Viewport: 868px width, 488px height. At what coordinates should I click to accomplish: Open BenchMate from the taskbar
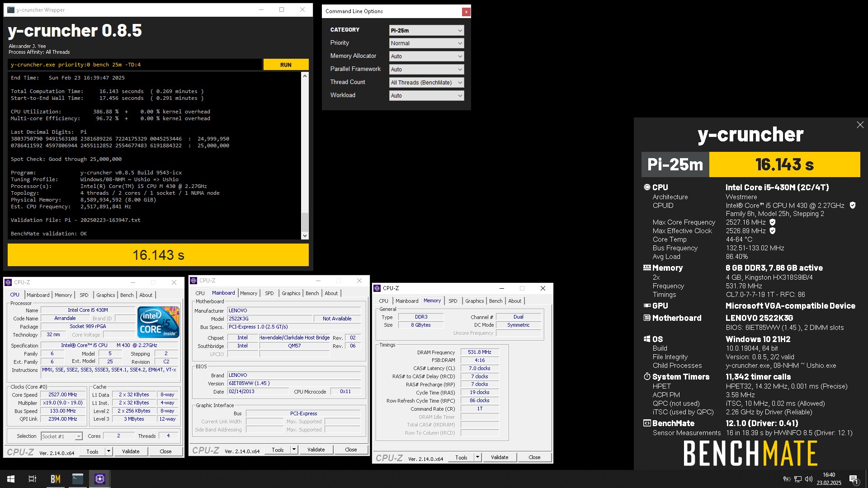coord(55,479)
